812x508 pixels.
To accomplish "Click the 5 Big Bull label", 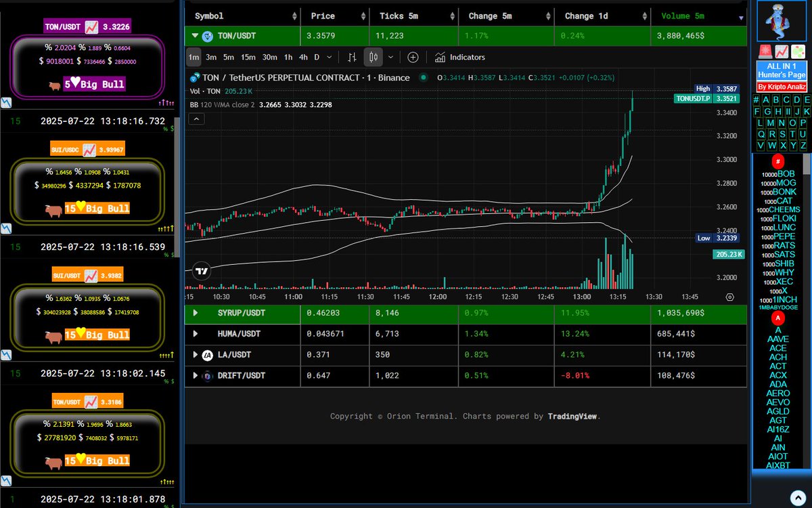I will (x=95, y=85).
